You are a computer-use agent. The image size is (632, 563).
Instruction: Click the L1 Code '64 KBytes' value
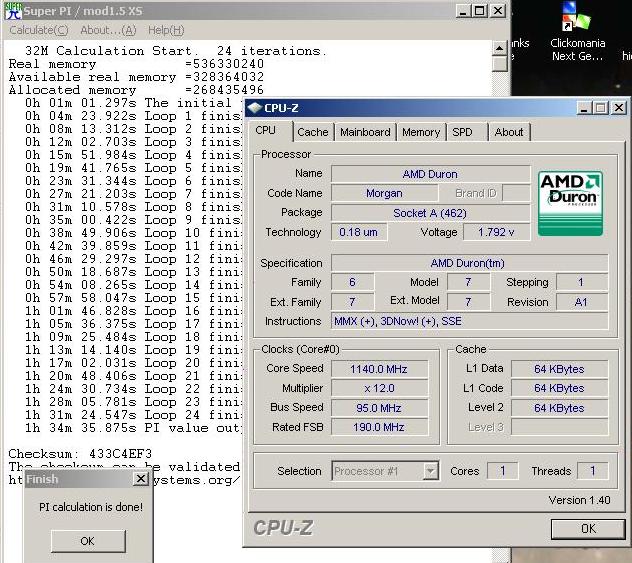(x=559, y=388)
